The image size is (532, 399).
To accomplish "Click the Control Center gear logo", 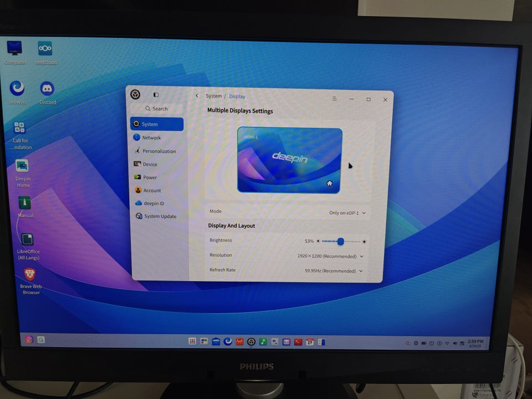I will tap(135, 94).
